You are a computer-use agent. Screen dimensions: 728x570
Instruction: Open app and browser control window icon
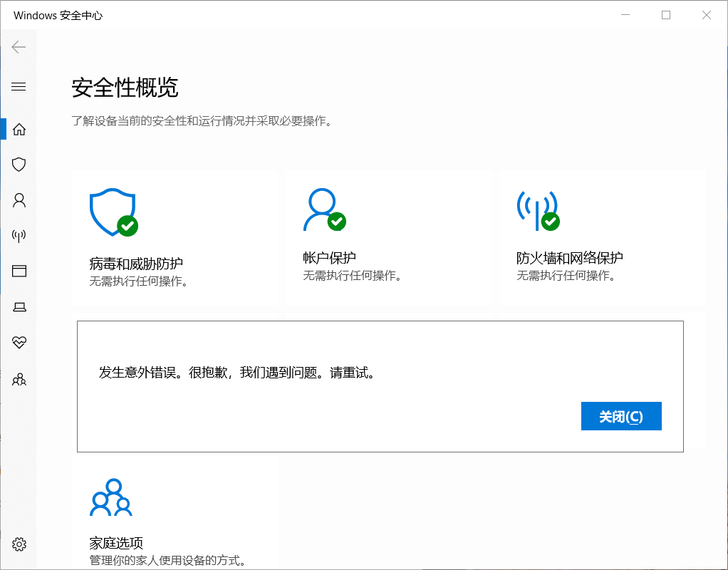click(x=19, y=271)
